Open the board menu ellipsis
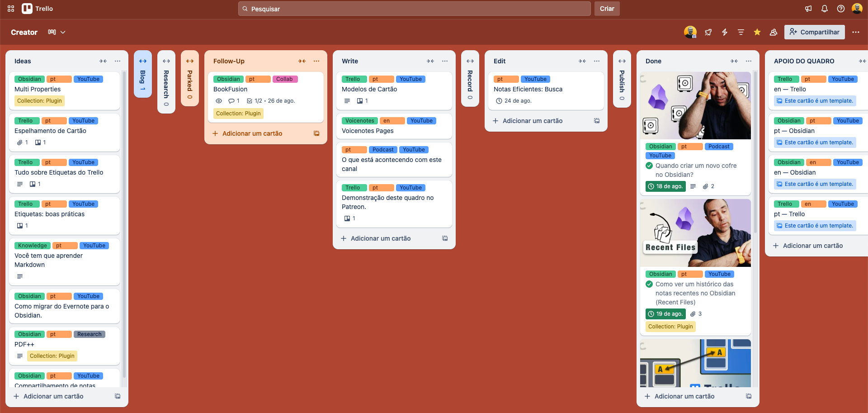 point(856,32)
